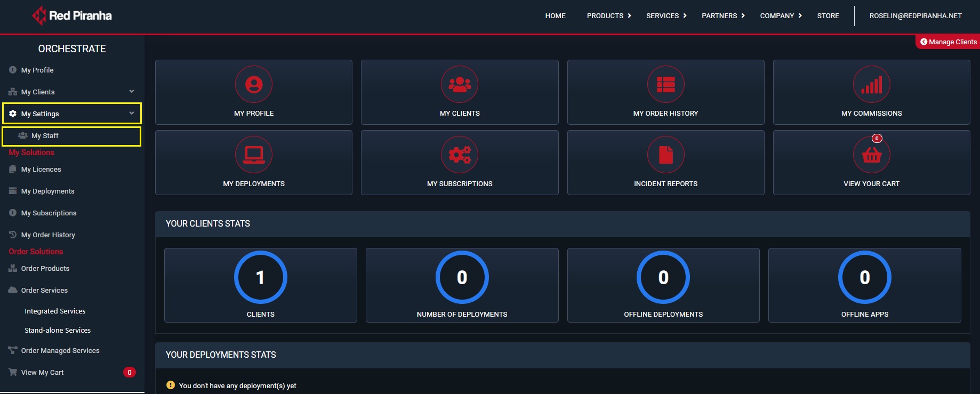Screen dimensions: 980x394
Task: Click the VIEW YOUR CART tile label
Action: [871, 184]
